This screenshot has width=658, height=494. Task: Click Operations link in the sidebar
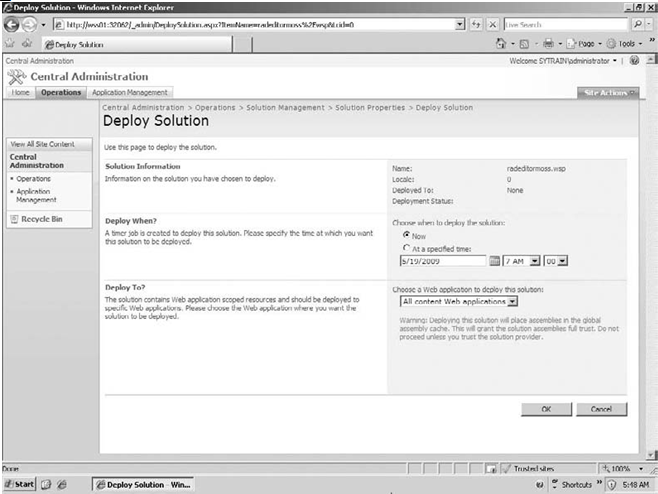pos(34,179)
